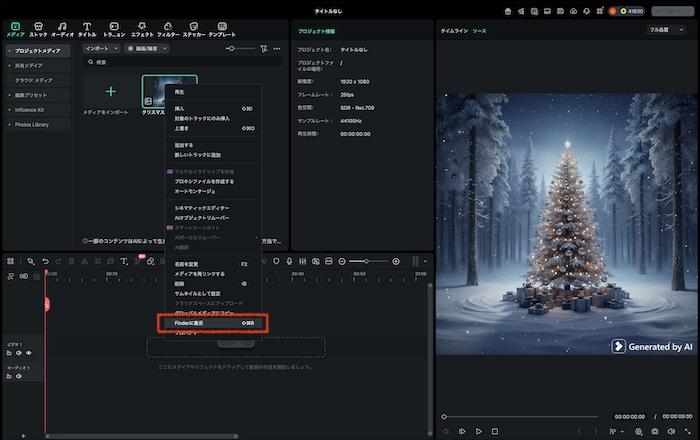Open the エフェクト (Effects) tab icon
The height and width of the screenshot is (440, 700).
142,26
